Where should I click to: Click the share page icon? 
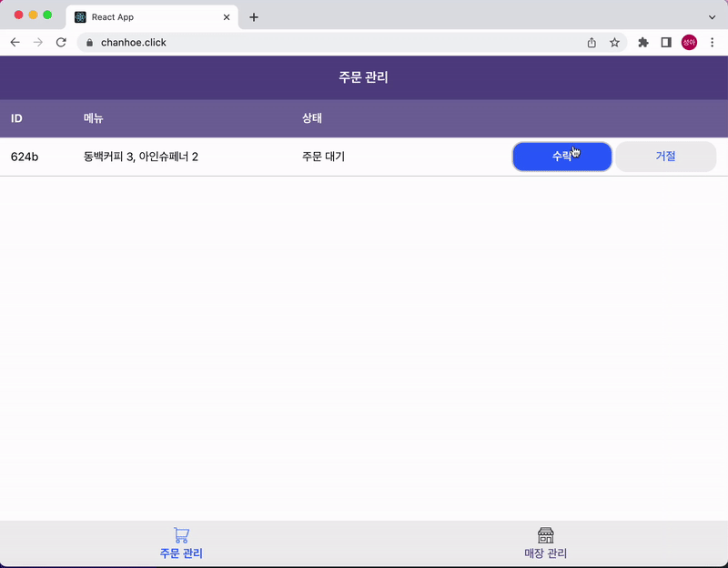pos(591,43)
